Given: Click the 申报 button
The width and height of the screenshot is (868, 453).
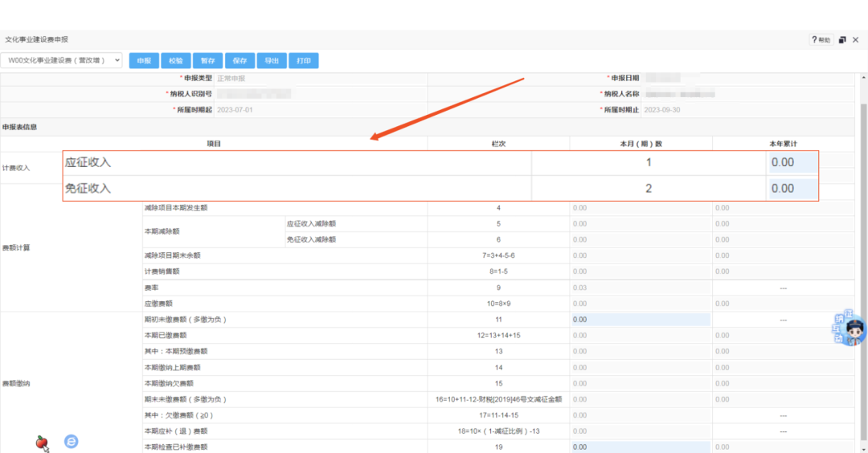Looking at the screenshot, I should pos(144,61).
